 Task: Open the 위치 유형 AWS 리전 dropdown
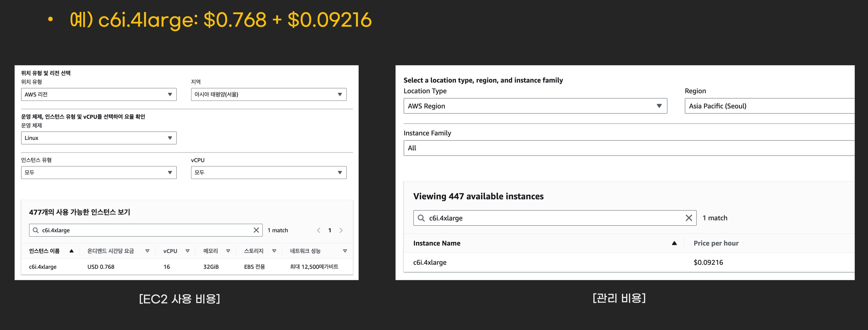coord(99,95)
